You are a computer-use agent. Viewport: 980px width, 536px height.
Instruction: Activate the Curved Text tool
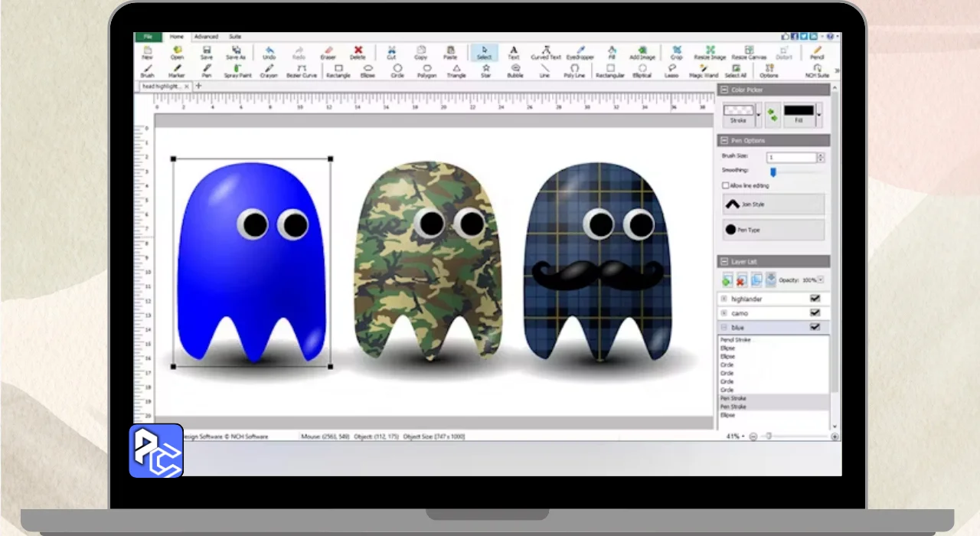(546, 52)
